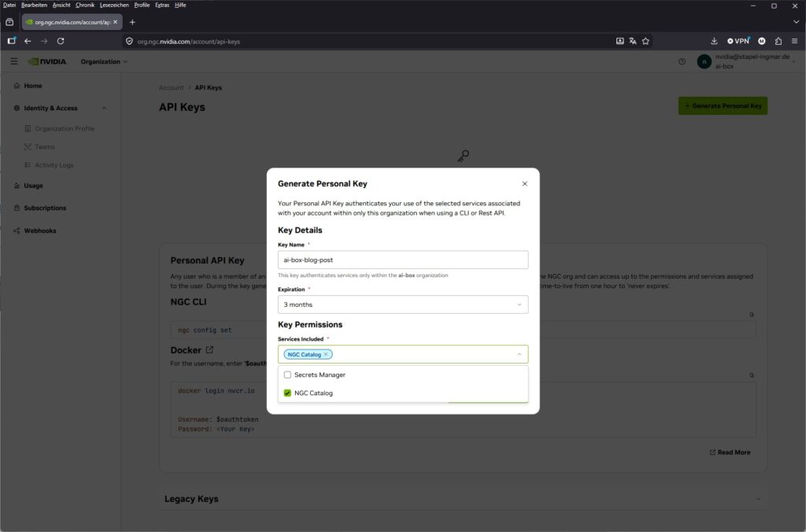Image resolution: width=806 pixels, height=532 pixels.
Task: Remove the NGC Catalog tag chip
Action: [325, 354]
